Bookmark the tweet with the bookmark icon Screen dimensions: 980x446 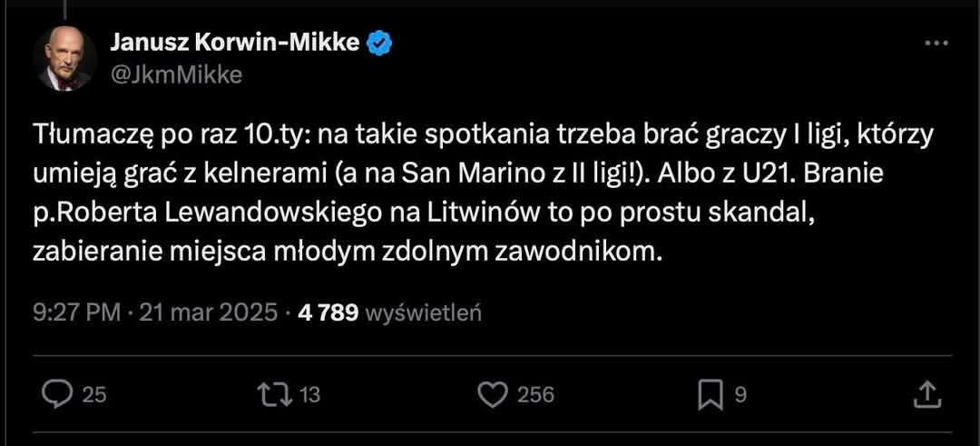coord(709,394)
